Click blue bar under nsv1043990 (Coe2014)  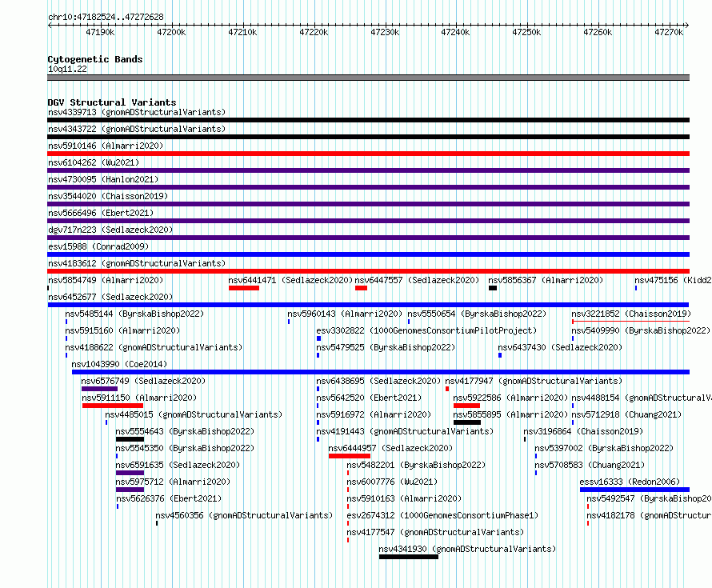(381, 372)
